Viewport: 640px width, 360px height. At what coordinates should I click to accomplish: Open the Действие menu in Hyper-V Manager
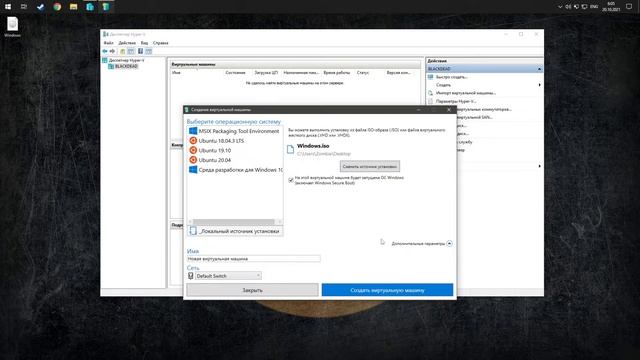127,43
